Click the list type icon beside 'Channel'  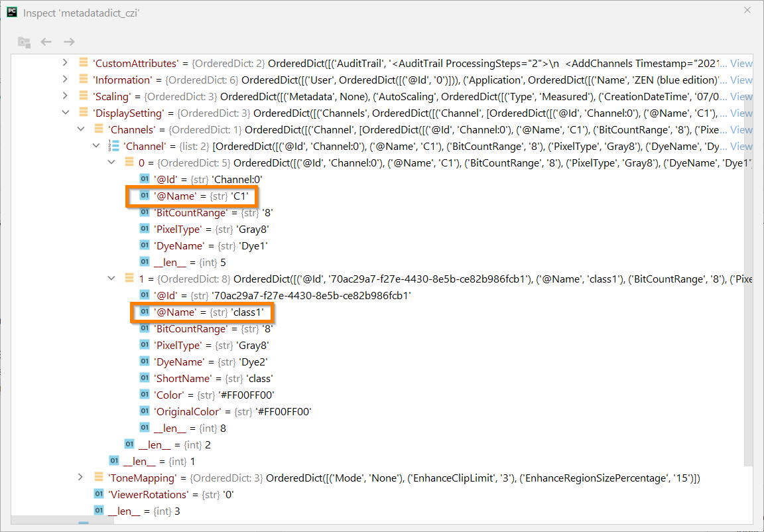coord(113,146)
